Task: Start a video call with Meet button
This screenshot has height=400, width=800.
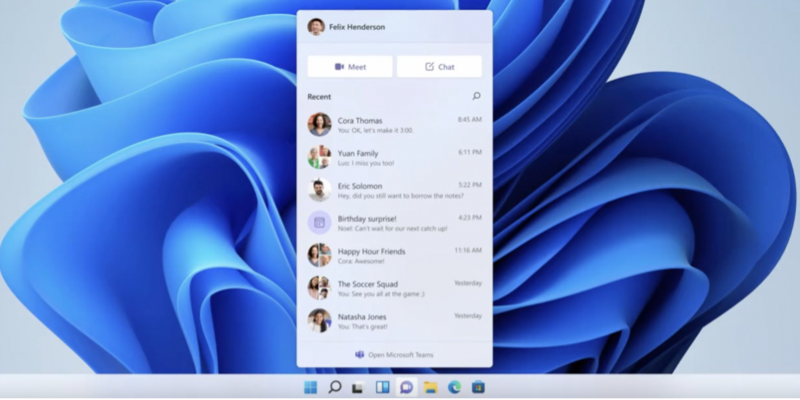Action: tap(349, 67)
